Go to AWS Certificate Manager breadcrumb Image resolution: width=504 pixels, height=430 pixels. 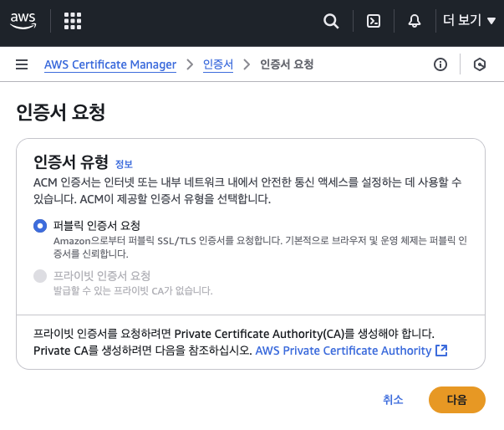(110, 64)
